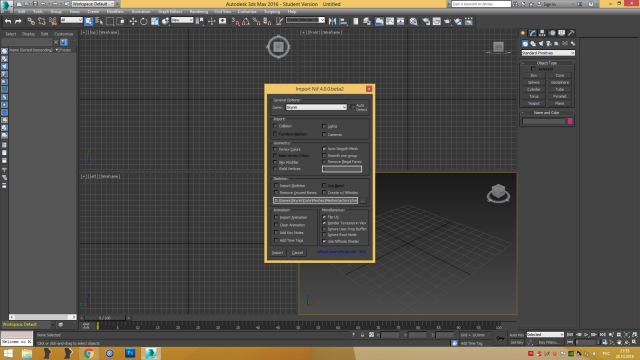Click the Import button in the dialog
Screen dimensions: 640x360
(x=278, y=253)
